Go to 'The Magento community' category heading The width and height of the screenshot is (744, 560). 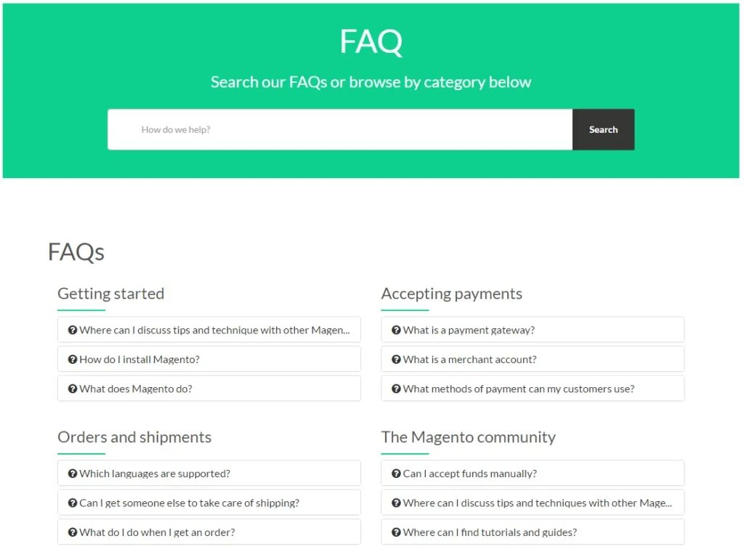tap(468, 437)
